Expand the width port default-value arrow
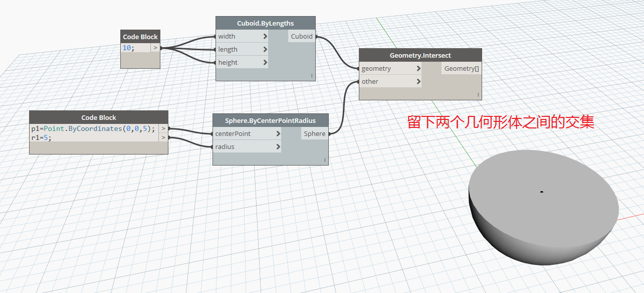 point(265,37)
